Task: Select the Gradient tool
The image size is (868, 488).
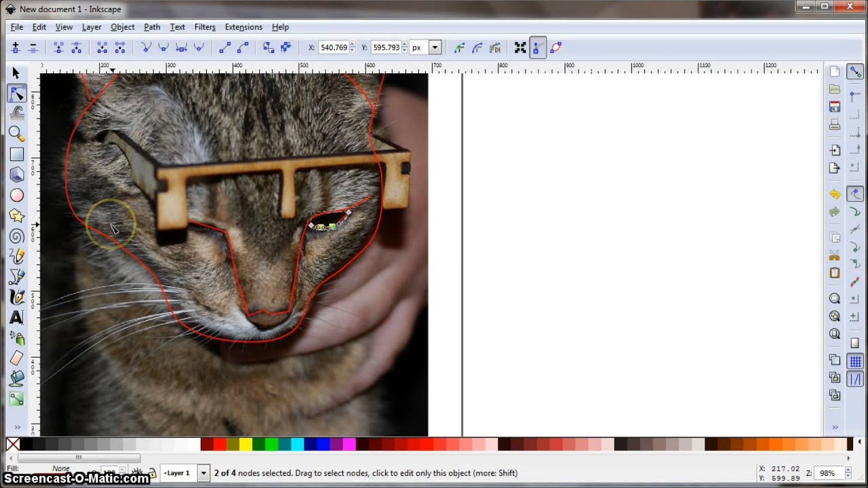Action: tap(16, 399)
